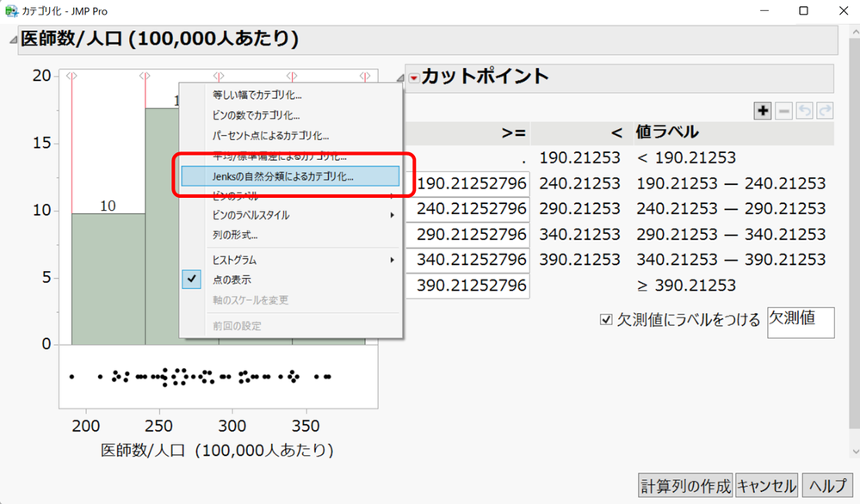
Task: Edit the 190.21252796 cutpoint field
Action: 467,183
